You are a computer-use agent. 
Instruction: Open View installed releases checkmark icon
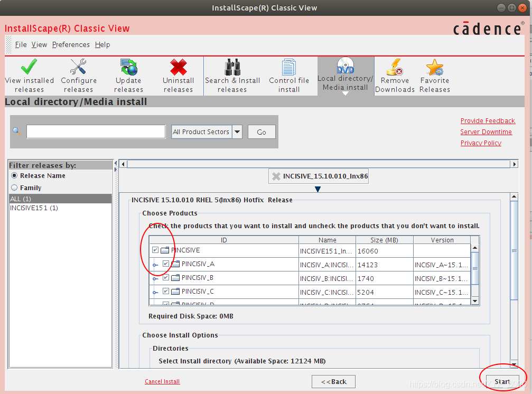29,67
